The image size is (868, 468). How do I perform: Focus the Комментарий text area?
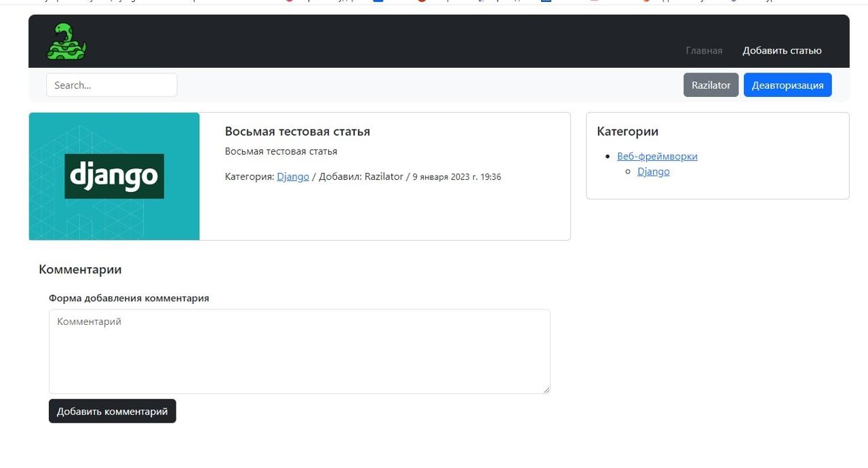point(300,351)
